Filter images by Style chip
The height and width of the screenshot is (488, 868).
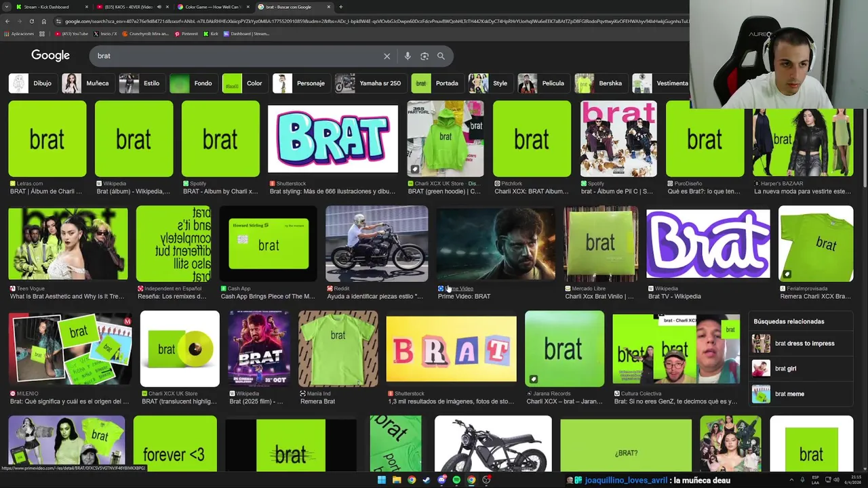[490, 83]
